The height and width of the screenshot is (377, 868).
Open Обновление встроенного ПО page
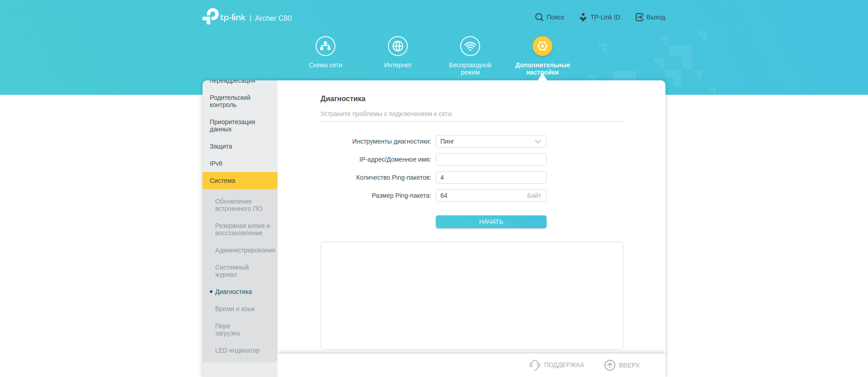[239, 205]
